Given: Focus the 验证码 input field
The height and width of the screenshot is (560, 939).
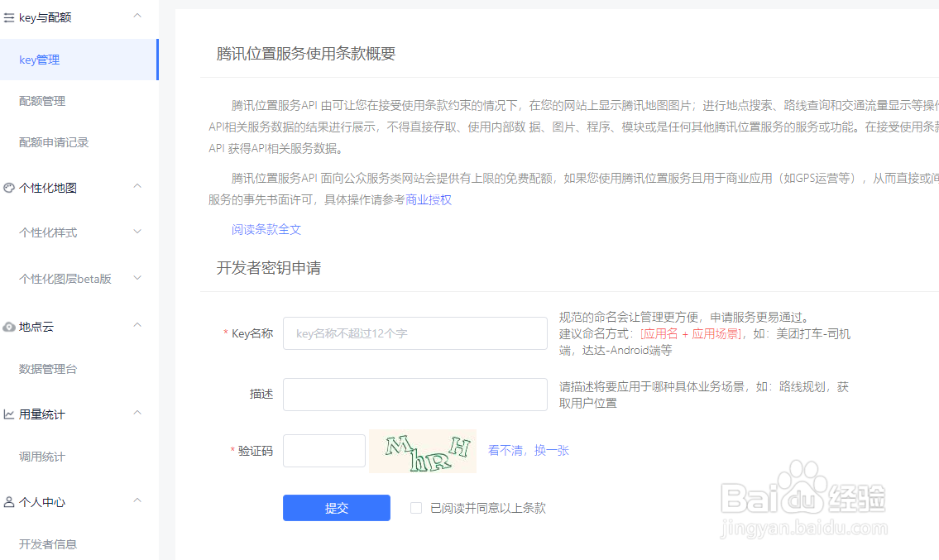Looking at the screenshot, I should (x=324, y=451).
